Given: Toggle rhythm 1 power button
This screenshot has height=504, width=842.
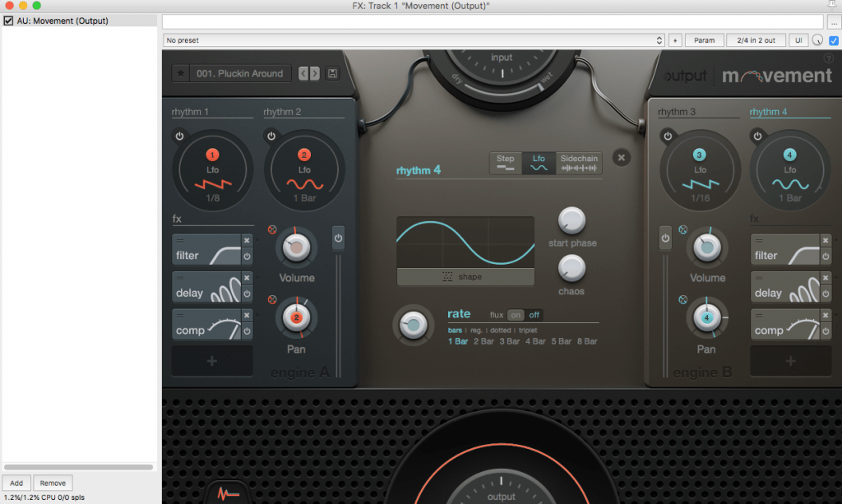Looking at the screenshot, I should [x=179, y=136].
